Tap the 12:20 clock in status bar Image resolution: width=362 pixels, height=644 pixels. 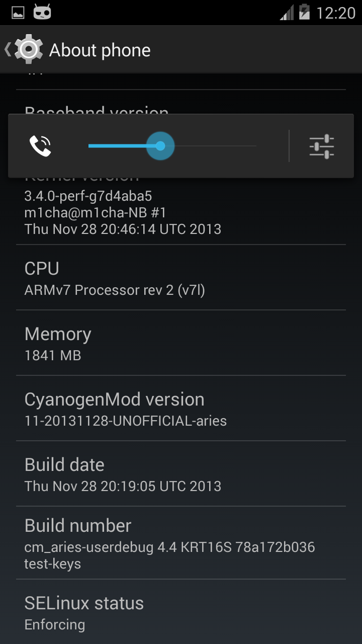335,13
